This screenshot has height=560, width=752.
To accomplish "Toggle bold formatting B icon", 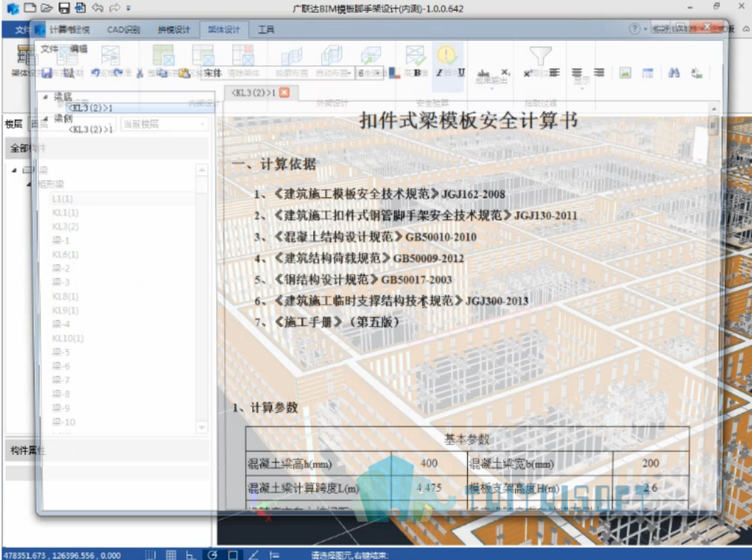I will click(418, 73).
